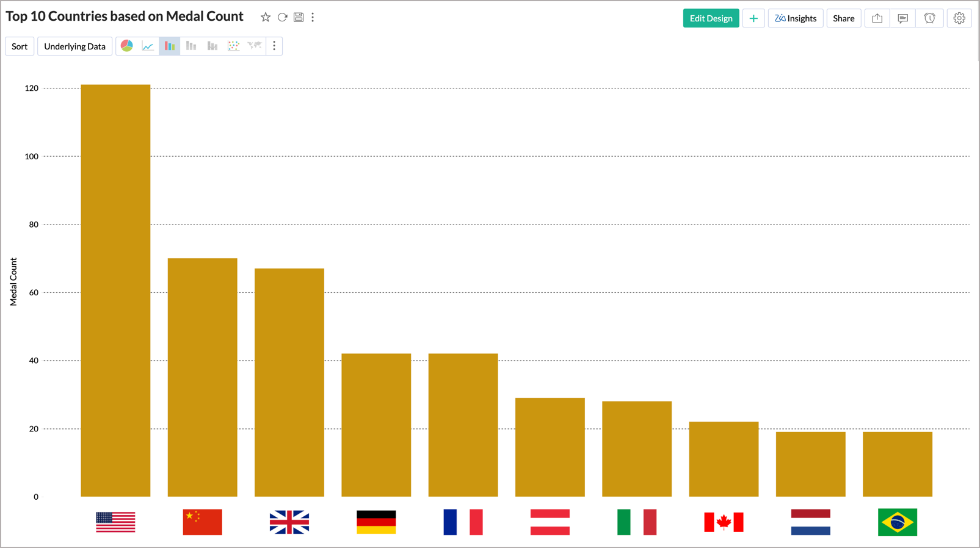
Task: Open Zia Insights
Action: (796, 18)
